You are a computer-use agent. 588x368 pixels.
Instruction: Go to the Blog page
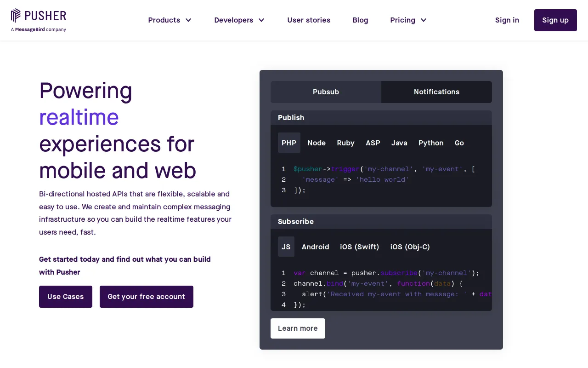pyautogui.click(x=360, y=20)
